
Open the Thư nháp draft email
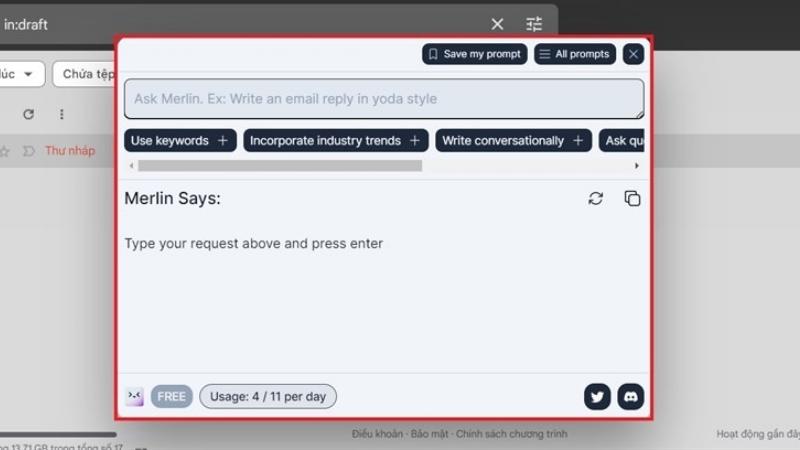point(70,151)
